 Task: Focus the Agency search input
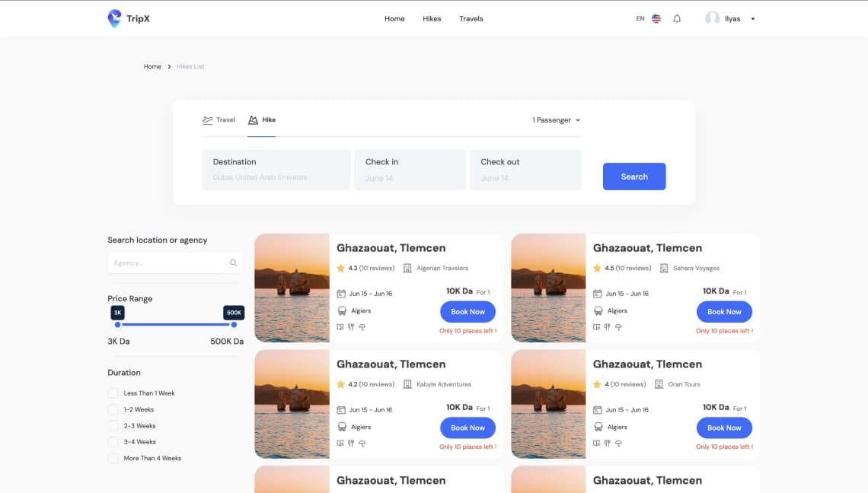[x=175, y=262]
